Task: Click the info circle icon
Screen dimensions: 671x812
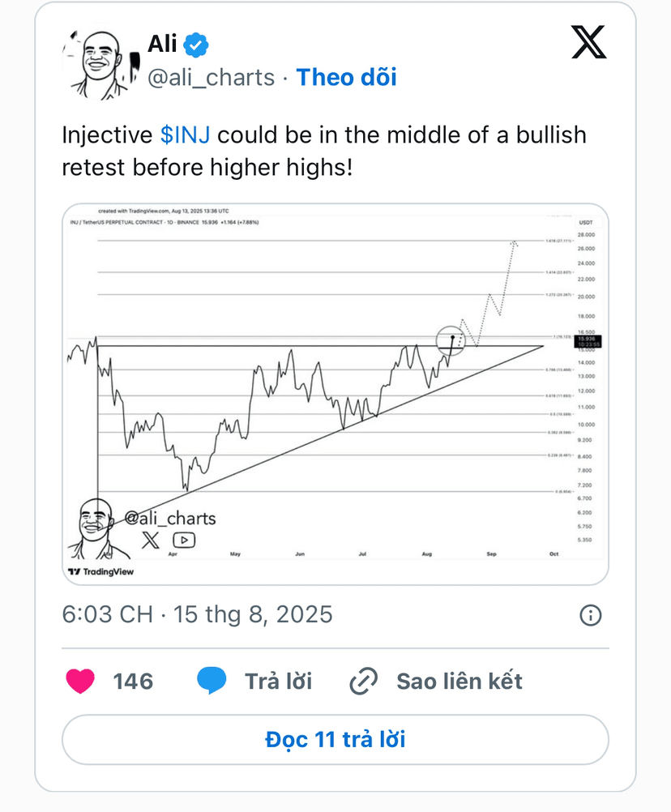Action: pos(590,615)
